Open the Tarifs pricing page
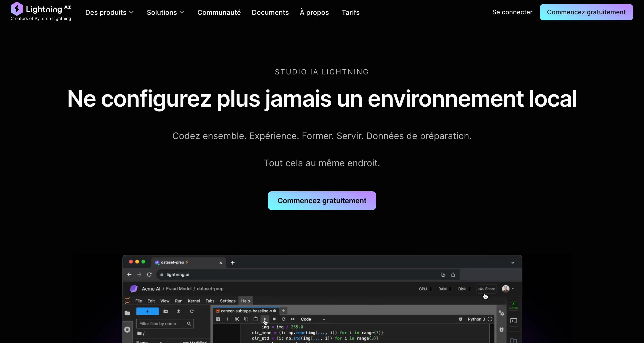This screenshot has height=343, width=644. pyautogui.click(x=350, y=12)
